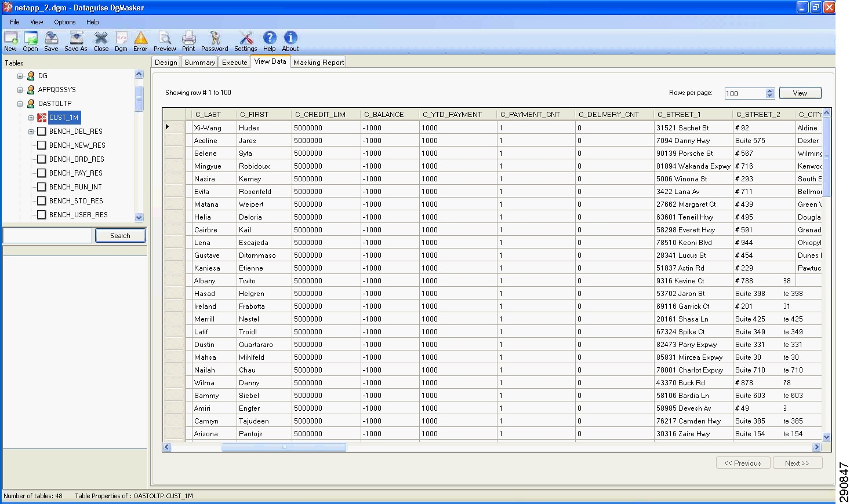Image resolution: width=850 pixels, height=504 pixels.
Task: Collapse the OASTOLTP schema node
Action: pos(20,104)
